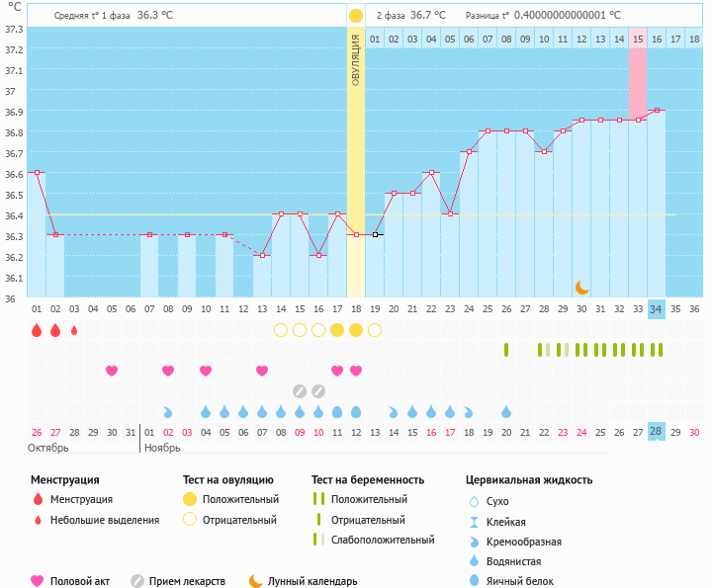Click the yellow ovulation circle in the header

(355, 16)
